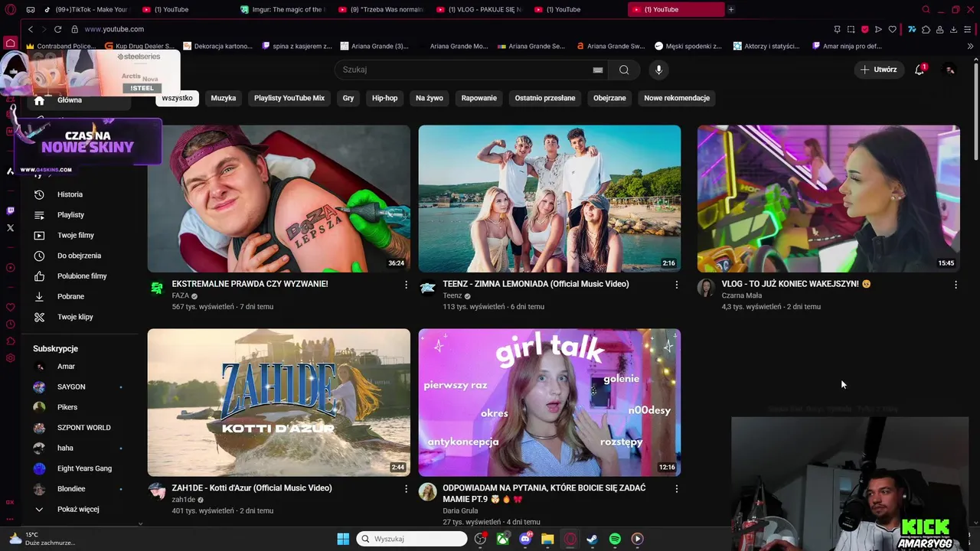
Task: Open Spotify from the taskbar
Action: click(x=615, y=539)
